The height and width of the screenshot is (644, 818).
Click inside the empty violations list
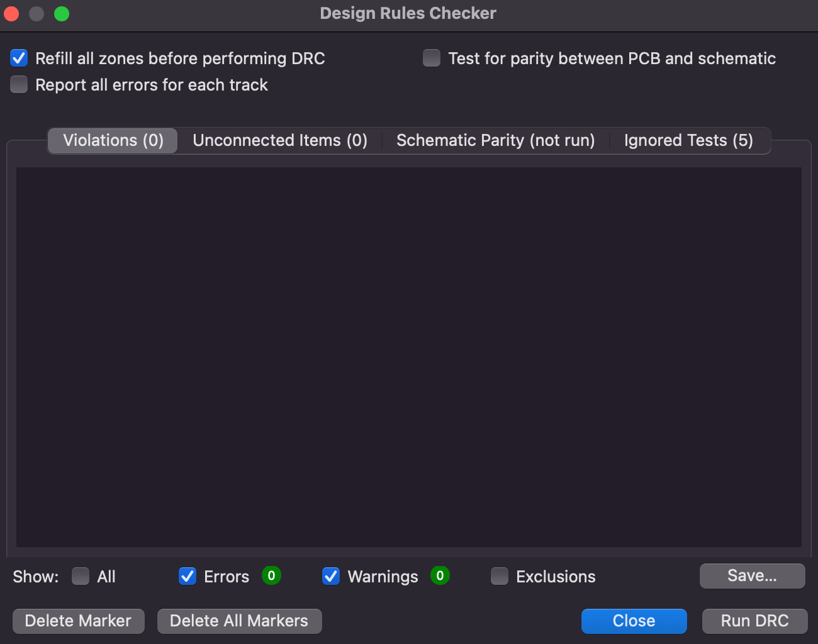tap(409, 357)
